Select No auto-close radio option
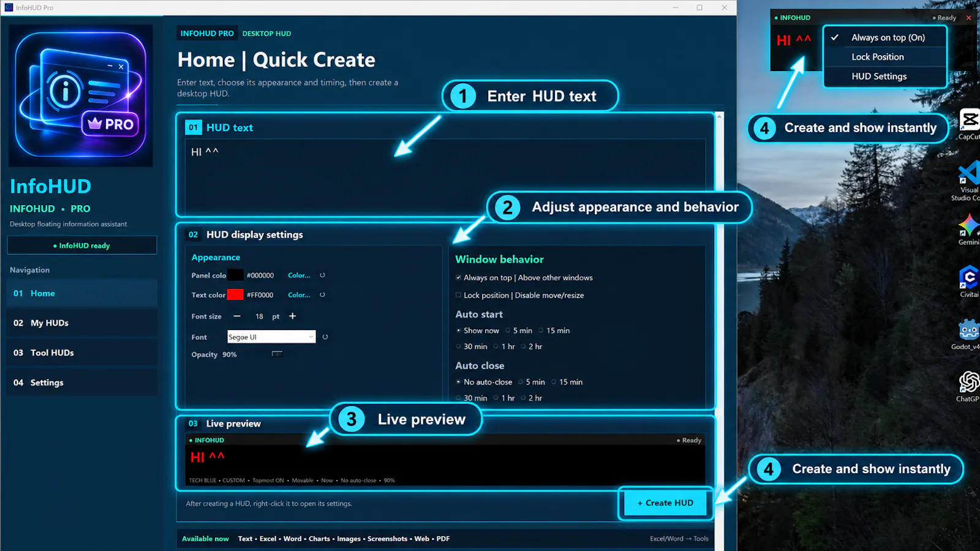Viewport: 980px width, 551px height. (458, 382)
